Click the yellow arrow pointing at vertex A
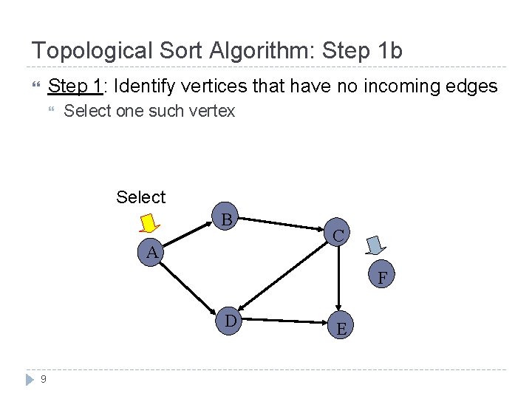Image resolution: width=532 pixels, height=399 pixels. [151, 222]
